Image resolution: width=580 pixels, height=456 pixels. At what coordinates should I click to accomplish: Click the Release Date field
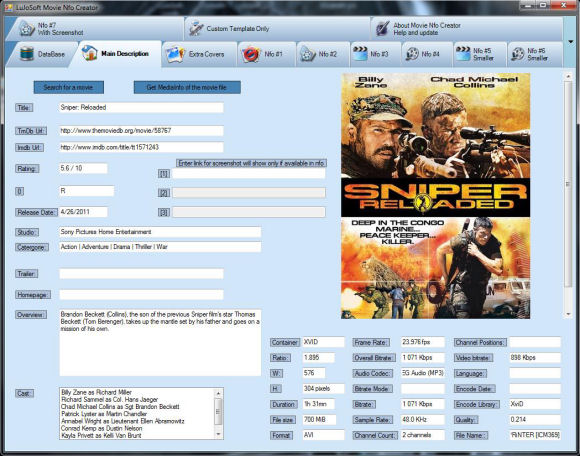(x=83, y=212)
